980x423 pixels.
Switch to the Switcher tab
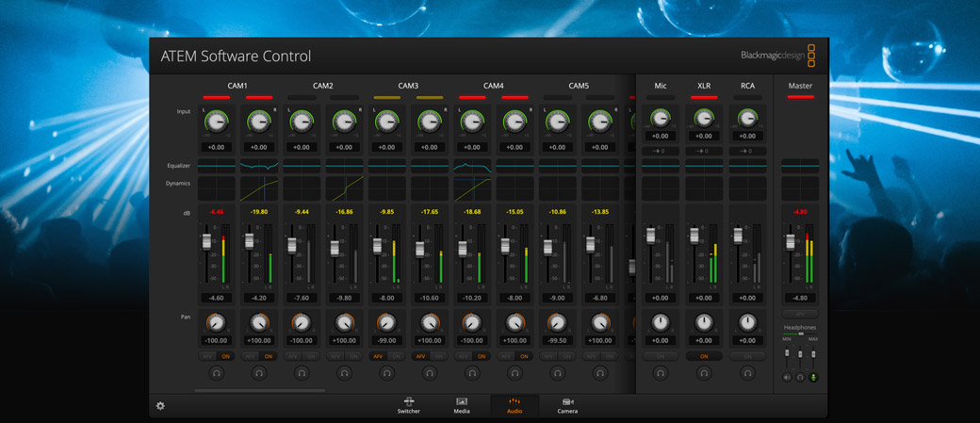click(409, 405)
